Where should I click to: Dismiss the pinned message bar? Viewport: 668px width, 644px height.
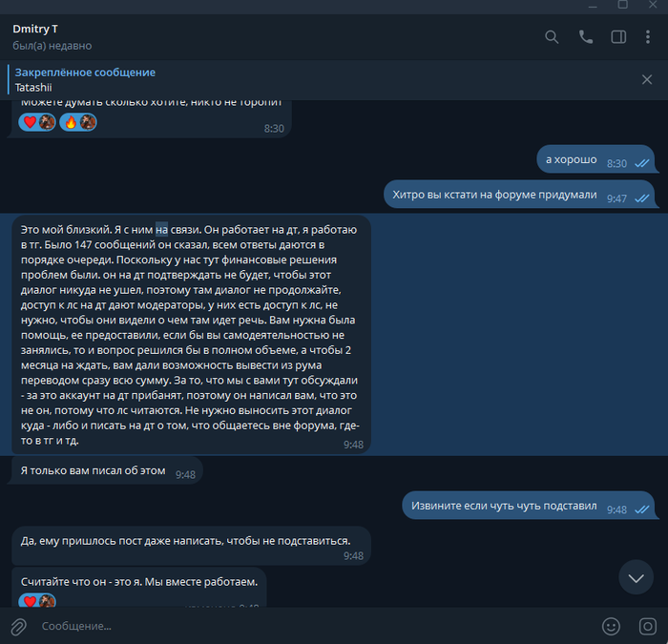pyautogui.click(x=647, y=79)
